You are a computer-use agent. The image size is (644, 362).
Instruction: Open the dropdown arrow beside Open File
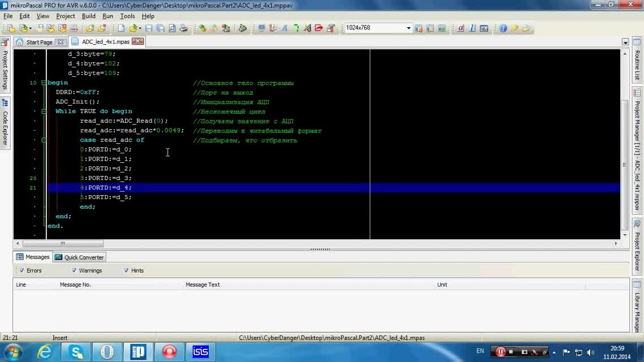click(x=140, y=28)
